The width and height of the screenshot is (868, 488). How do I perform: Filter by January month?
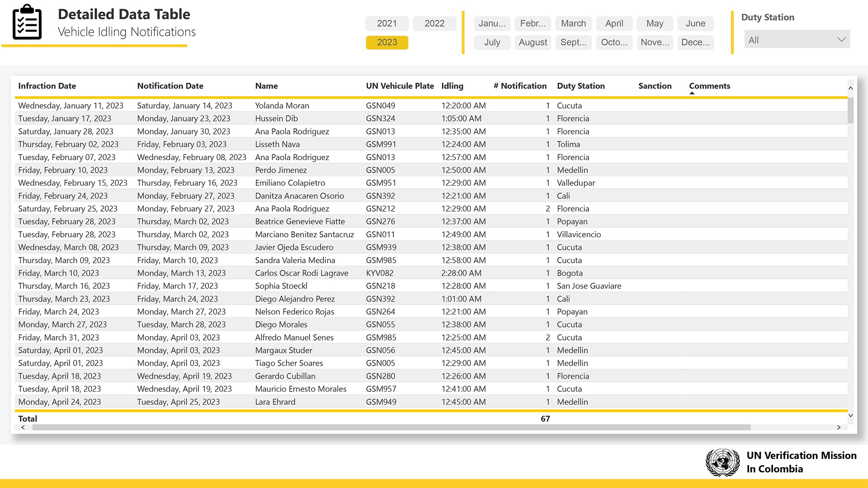click(492, 23)
